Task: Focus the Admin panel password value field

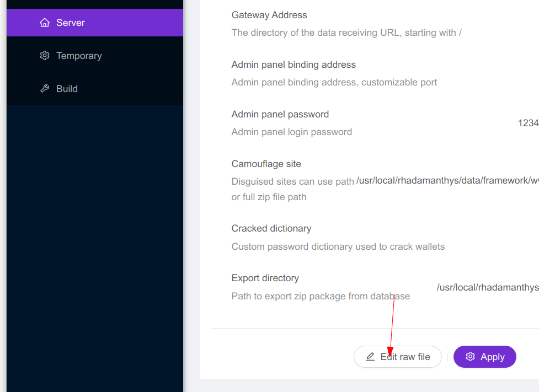Action: [528, 123]
